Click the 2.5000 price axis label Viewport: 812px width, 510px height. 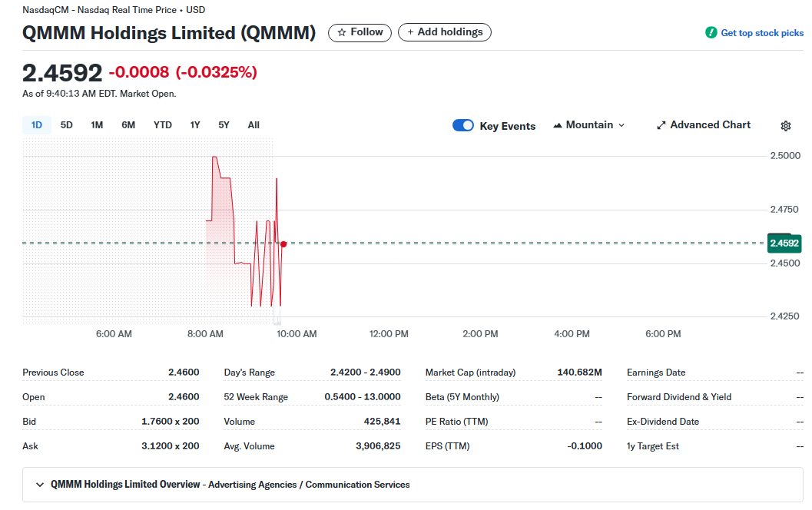click(785, 156)
